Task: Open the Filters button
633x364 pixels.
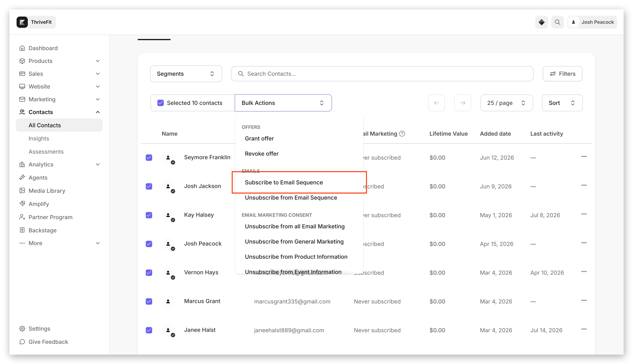Action: (562, 74)
